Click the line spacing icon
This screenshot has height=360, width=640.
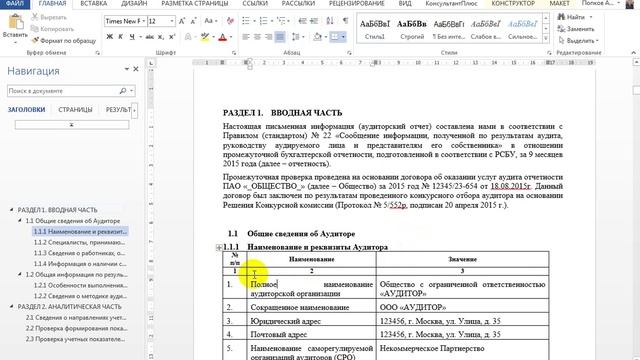[296, 37]
